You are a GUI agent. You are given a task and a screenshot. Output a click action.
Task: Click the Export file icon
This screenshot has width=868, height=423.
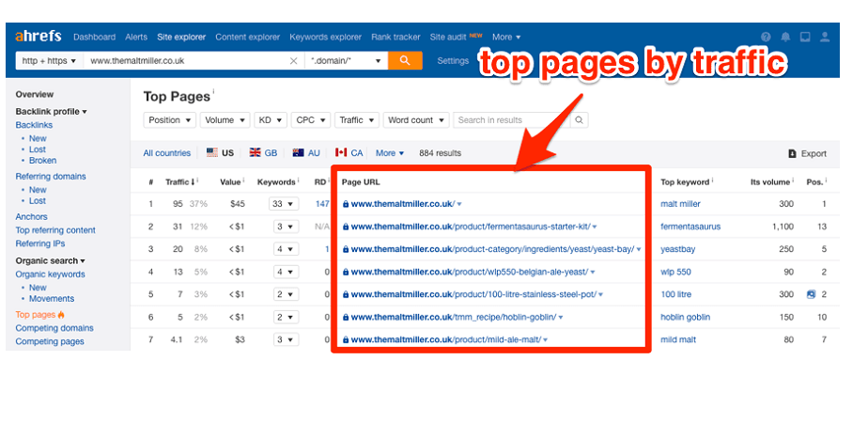point(792,154)
